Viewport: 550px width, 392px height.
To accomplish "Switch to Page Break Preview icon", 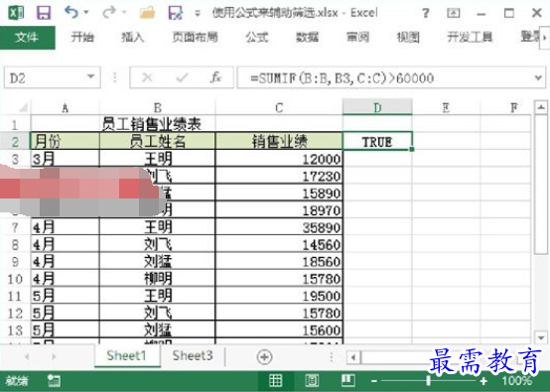I will pyautogui.click(x=347, y=380).
